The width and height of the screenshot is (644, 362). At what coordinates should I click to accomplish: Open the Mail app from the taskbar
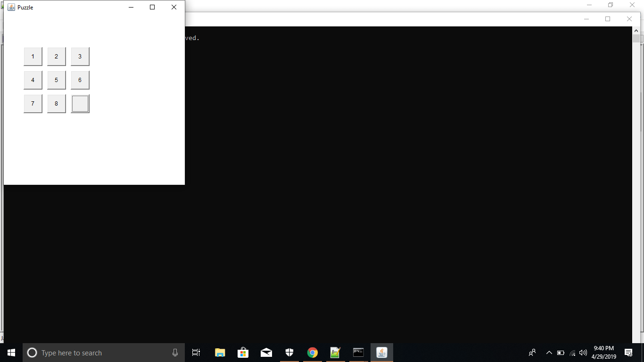pos(266,352)
